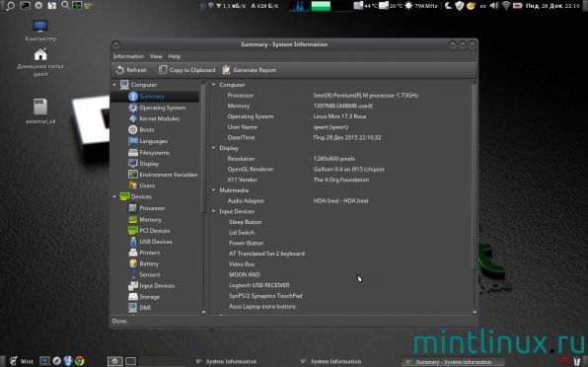
Task: Copy the report with Copy to Clipboard
Action: tap(187, 70)
